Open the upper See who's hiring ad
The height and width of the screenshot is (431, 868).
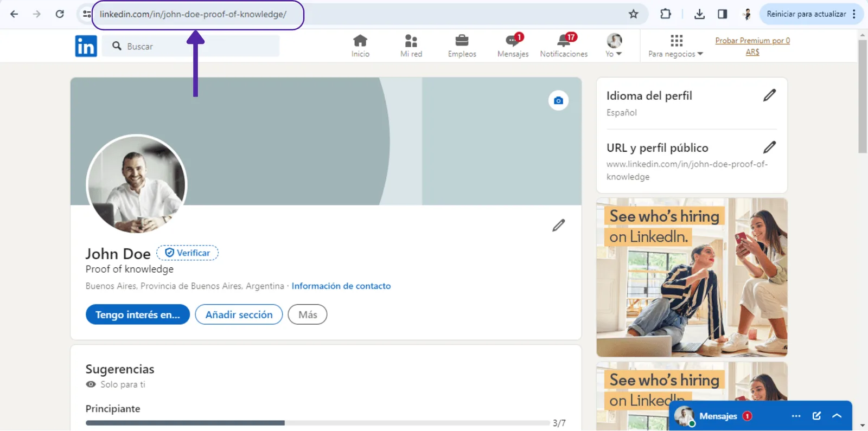[692, 277]
